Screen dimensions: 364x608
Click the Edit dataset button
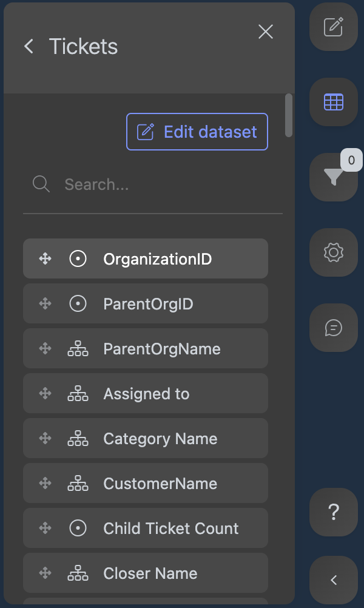pos(197,132)
